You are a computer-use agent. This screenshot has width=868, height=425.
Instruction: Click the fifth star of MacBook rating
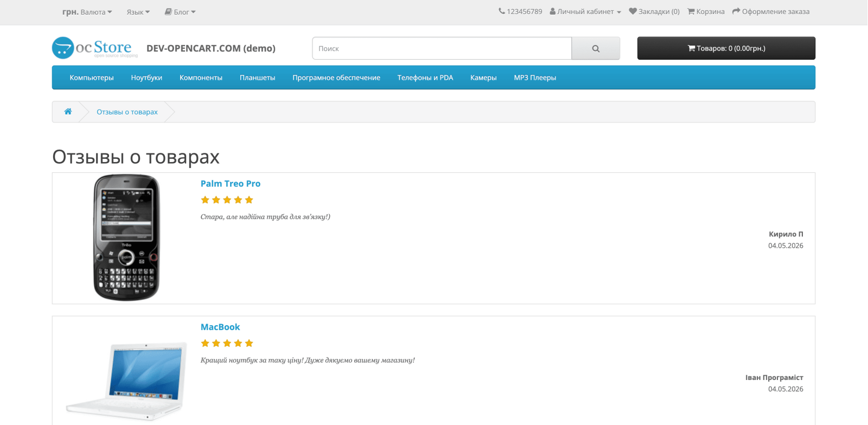(x=249, y=343)
